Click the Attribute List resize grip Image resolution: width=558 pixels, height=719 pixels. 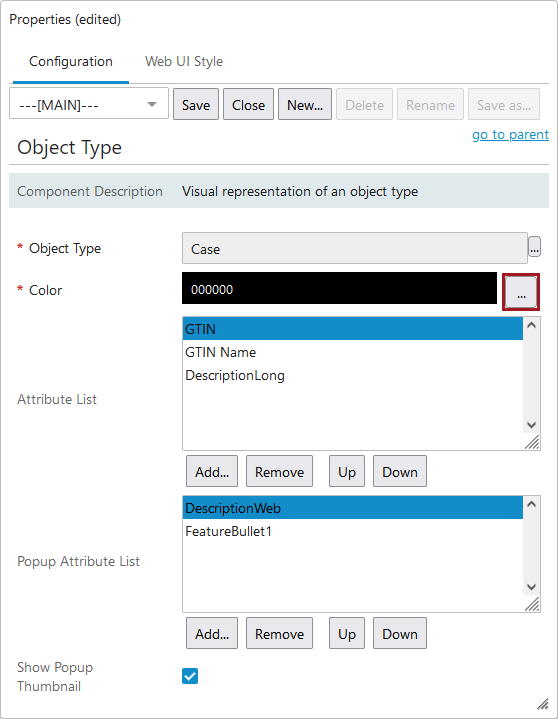(x=532, y=442)
